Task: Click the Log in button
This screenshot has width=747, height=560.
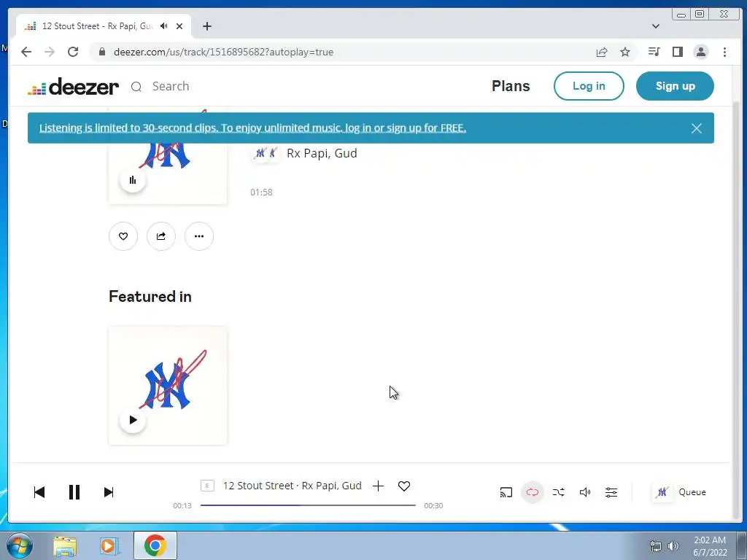Action: (589, 86)
